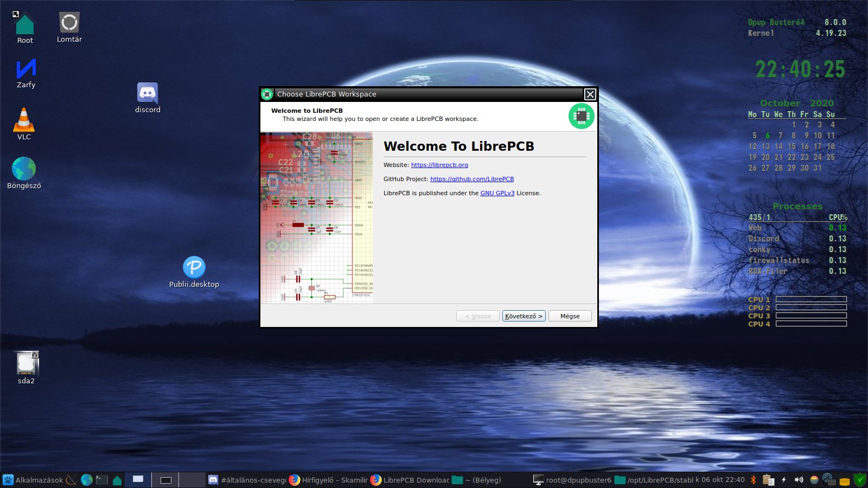
Task: Switch to LibrePCB Download Firefox taskbar window
Action: 410,480
